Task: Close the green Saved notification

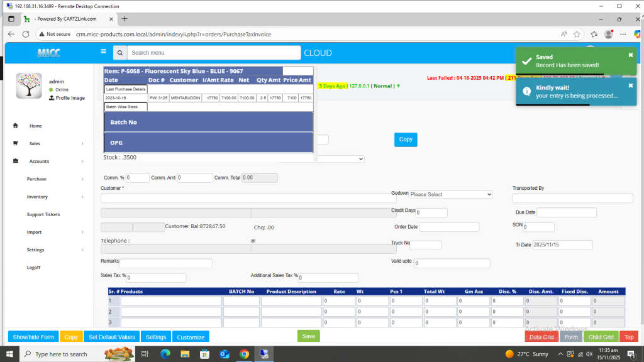Action: click(x=630, y=55)
